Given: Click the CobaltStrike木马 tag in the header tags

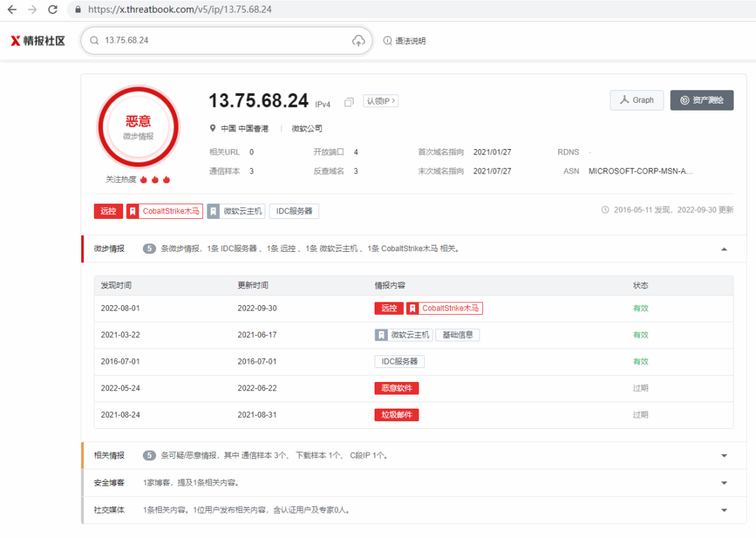Looking at the screenshot, I should 164,211.
